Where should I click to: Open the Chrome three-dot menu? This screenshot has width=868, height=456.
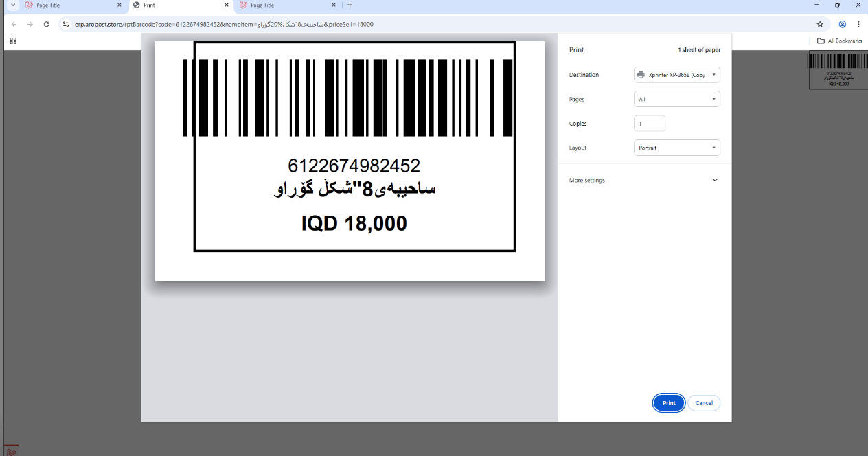tap(858, 24)
